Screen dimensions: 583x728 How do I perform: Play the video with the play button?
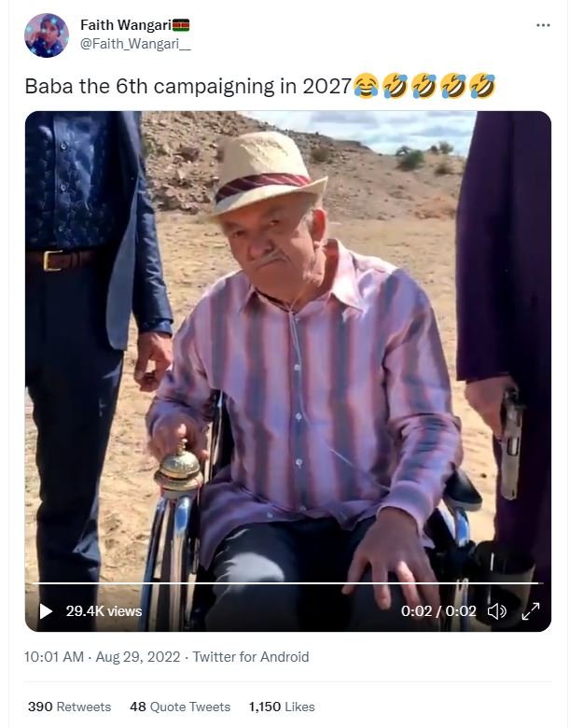(46, 611)
